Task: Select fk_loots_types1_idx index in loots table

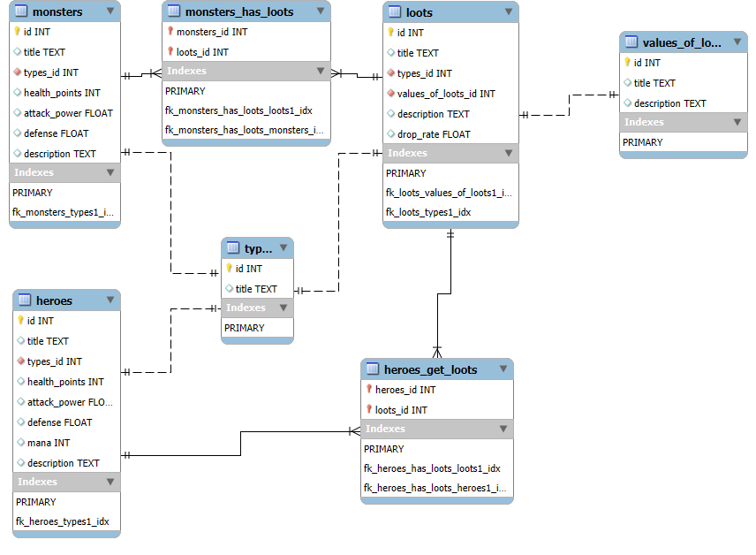Action: [427, 212]
